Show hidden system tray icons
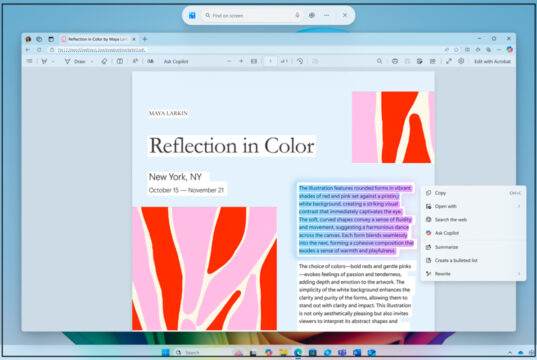The height and width of the screenshot is (360, 537). pos(510,352)
